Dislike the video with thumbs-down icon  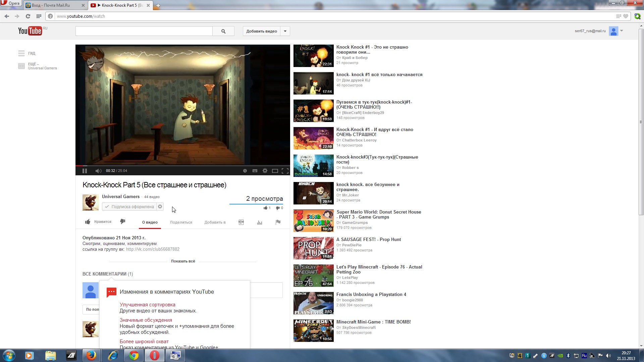[x=123, y=222]
